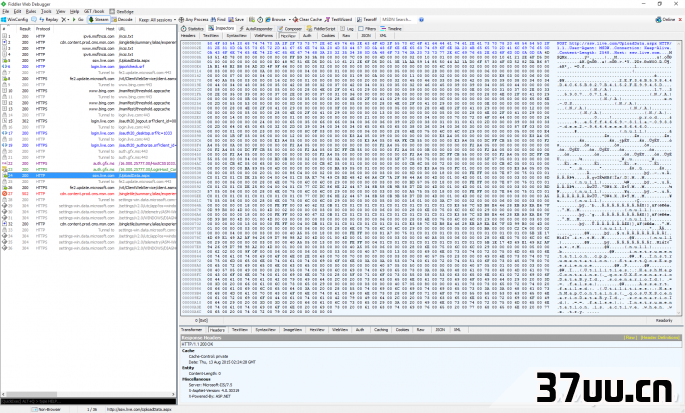
Task: Open the Tools menu
Action: [46, 11]
